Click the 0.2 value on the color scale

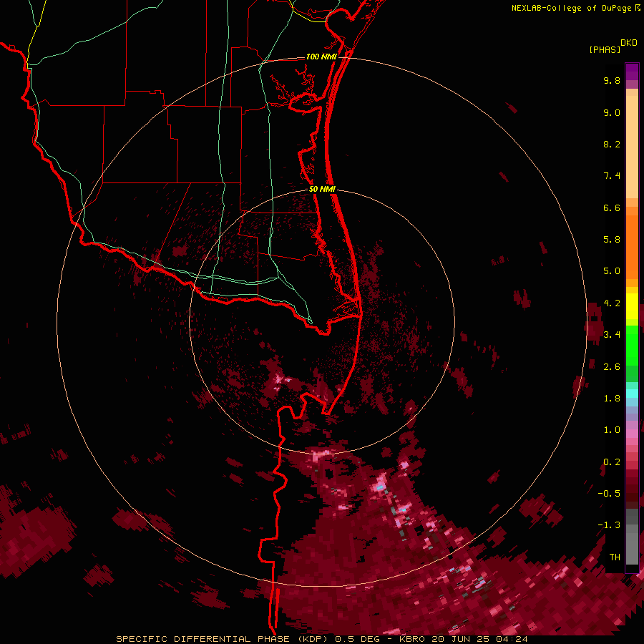pyautogui.click(x=612, y=462)
